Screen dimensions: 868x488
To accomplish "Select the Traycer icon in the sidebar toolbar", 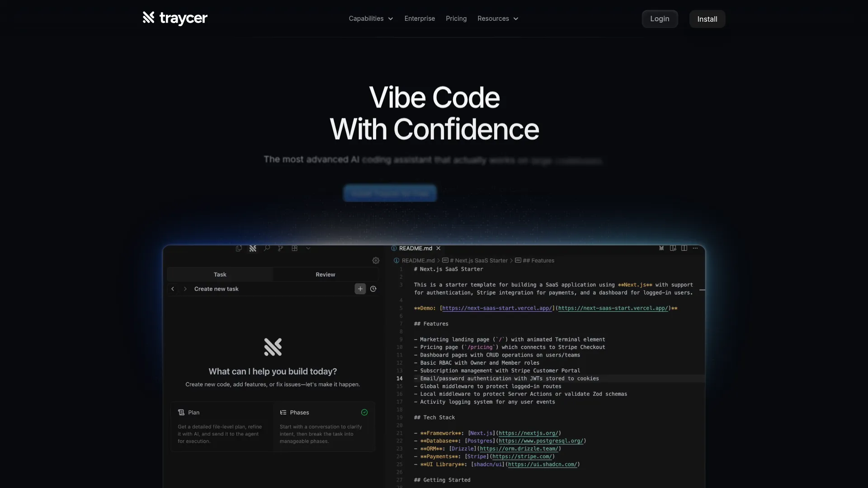I will point(253,248).
